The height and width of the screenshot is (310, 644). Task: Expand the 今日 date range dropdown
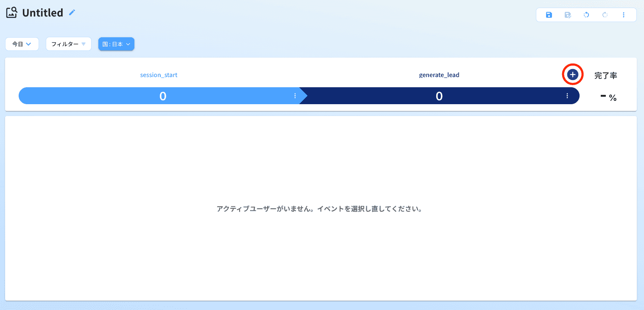pos(22,44)
